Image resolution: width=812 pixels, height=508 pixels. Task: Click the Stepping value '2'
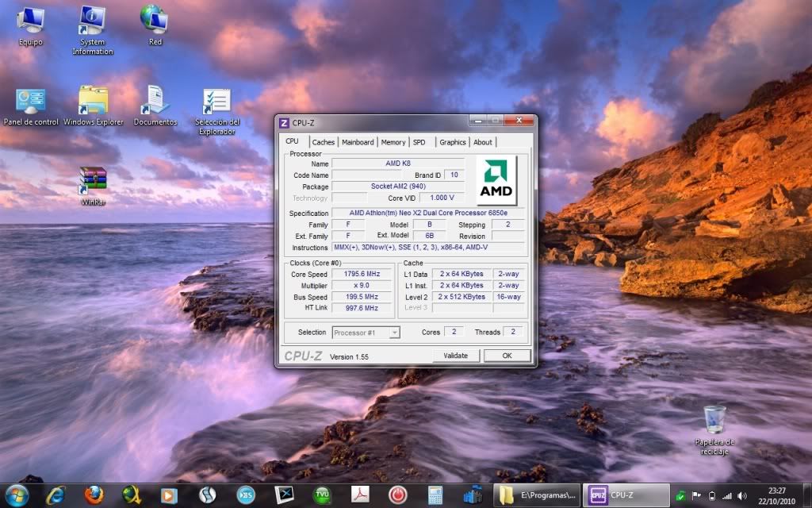coord(507,225)
